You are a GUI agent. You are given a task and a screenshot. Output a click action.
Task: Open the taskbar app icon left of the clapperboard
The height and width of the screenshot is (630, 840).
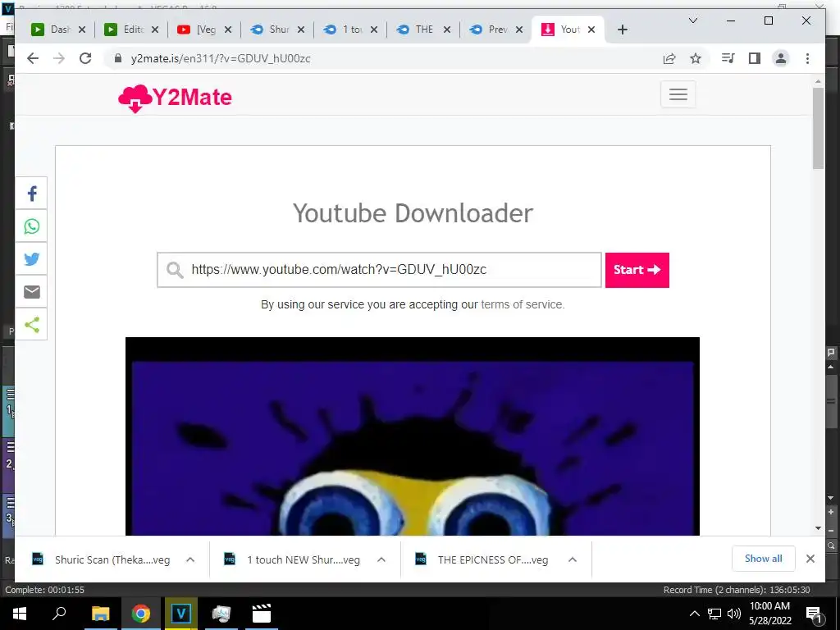point(221,614)
